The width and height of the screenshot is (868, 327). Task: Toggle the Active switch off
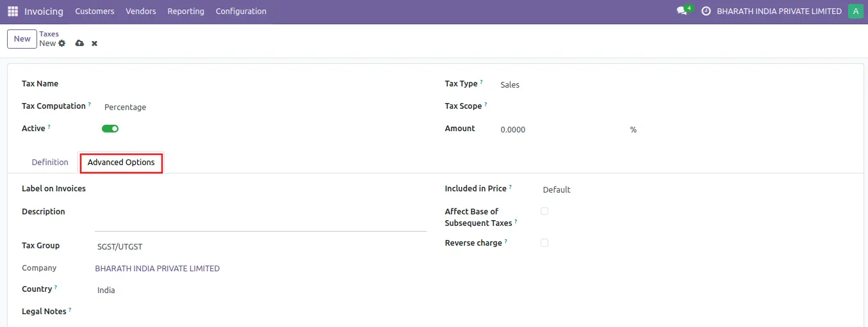point(110,129)
